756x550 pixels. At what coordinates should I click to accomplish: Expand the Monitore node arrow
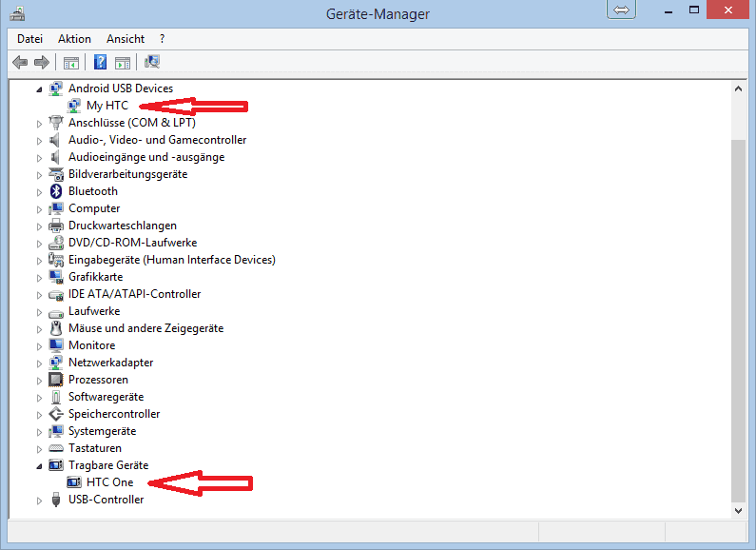coord(39,346)
